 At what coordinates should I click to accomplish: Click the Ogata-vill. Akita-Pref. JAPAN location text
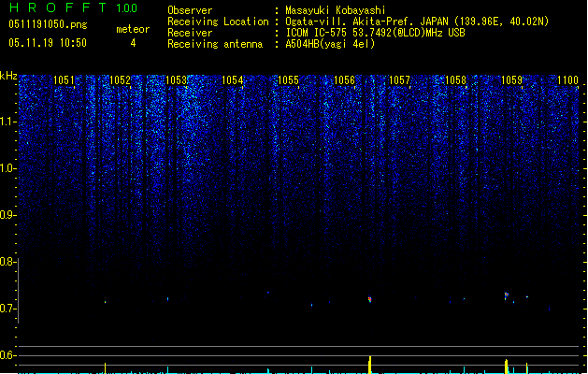point(417,22)
